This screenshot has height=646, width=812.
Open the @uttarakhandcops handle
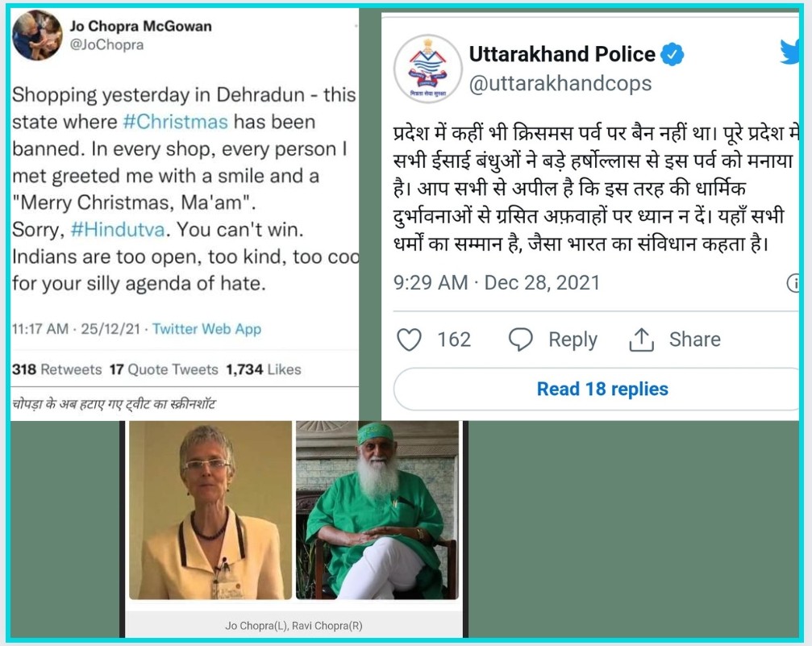[560, 83]
